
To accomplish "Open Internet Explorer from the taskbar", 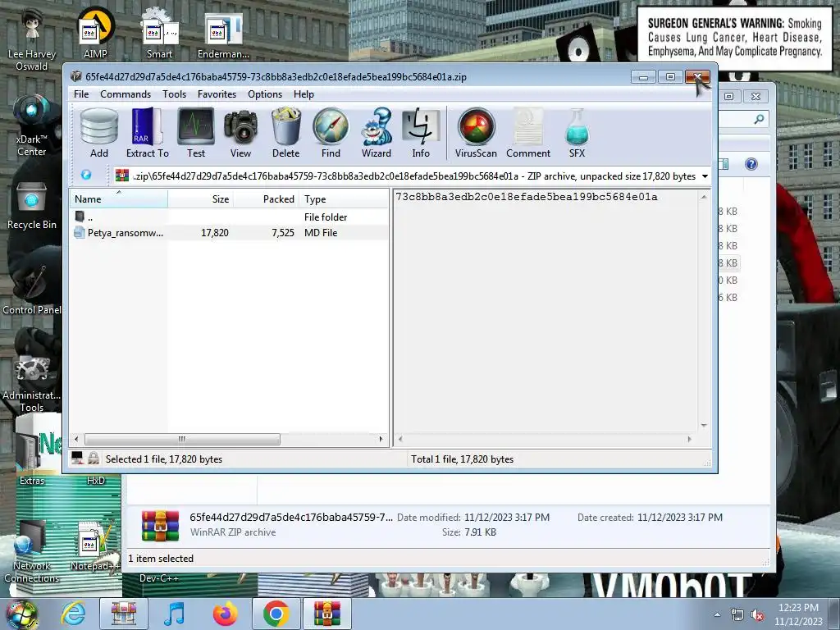I will (x=73, y=614).
